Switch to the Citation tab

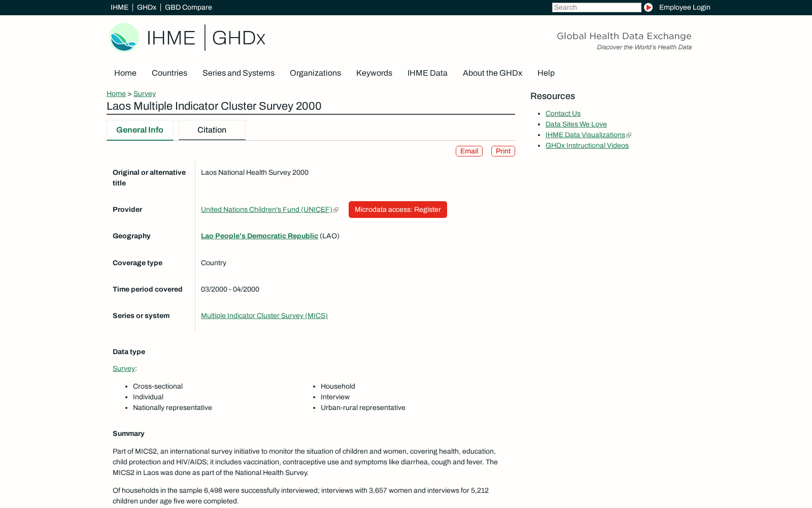click(212, 130)
